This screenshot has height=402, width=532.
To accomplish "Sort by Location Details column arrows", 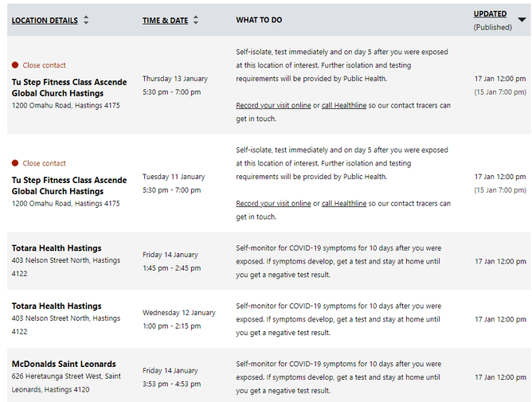I will pos(86,20).
